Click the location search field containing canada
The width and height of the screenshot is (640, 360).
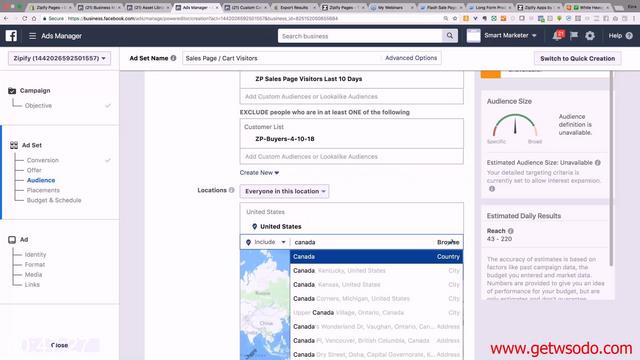[363, 242]
